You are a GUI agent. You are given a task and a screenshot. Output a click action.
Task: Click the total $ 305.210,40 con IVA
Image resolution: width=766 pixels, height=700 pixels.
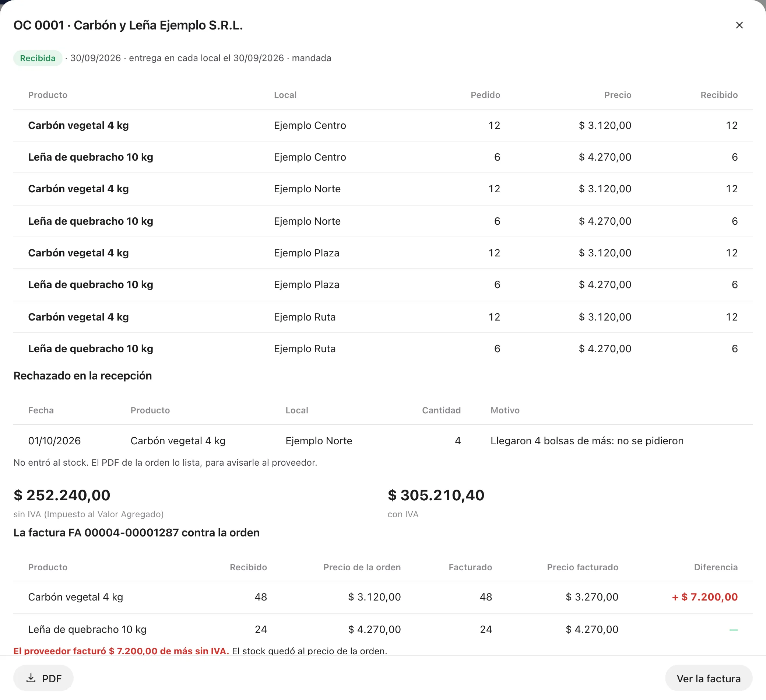436,495
